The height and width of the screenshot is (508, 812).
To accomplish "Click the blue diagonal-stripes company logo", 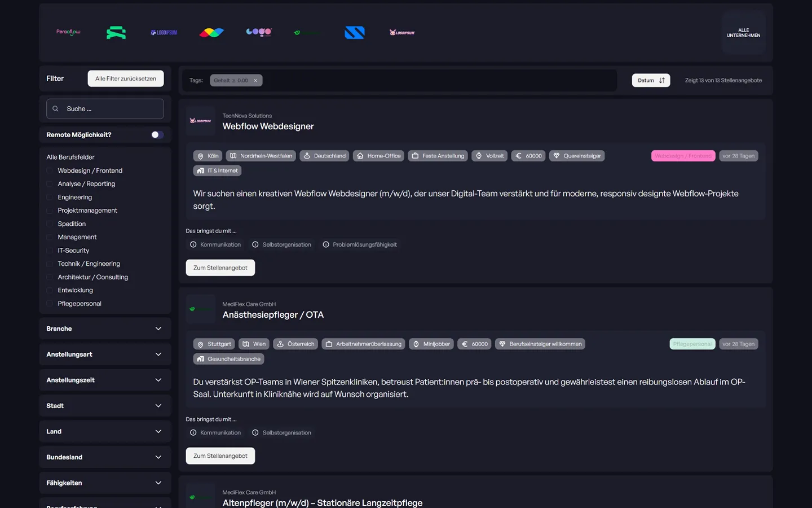I will pyautogui.click(x=354, y=32).
